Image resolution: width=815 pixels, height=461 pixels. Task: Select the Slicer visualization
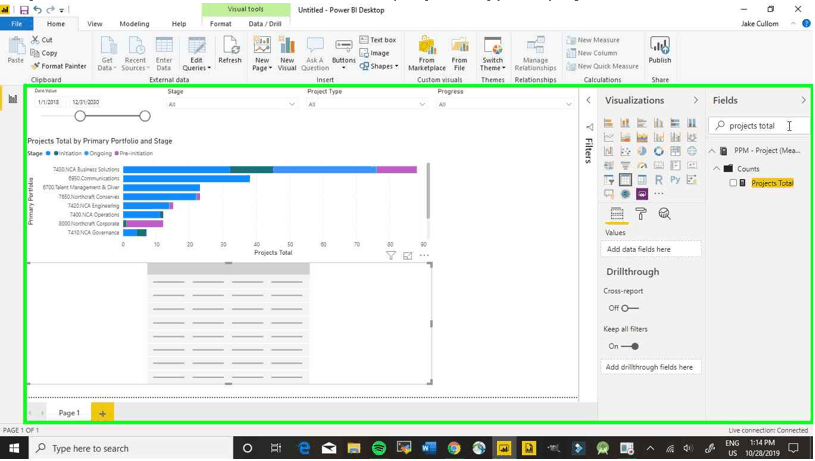[x=608, y=180]
